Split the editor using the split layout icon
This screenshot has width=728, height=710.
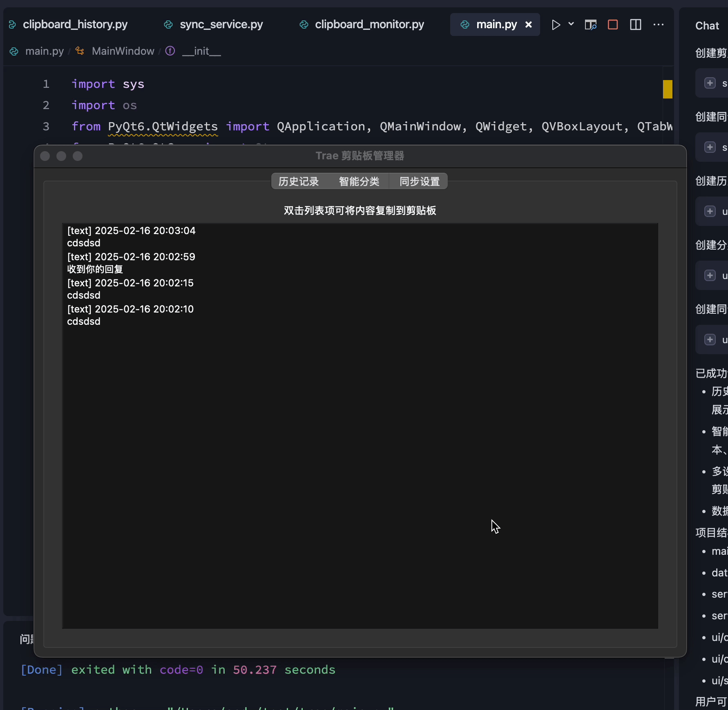click(635, 25)
